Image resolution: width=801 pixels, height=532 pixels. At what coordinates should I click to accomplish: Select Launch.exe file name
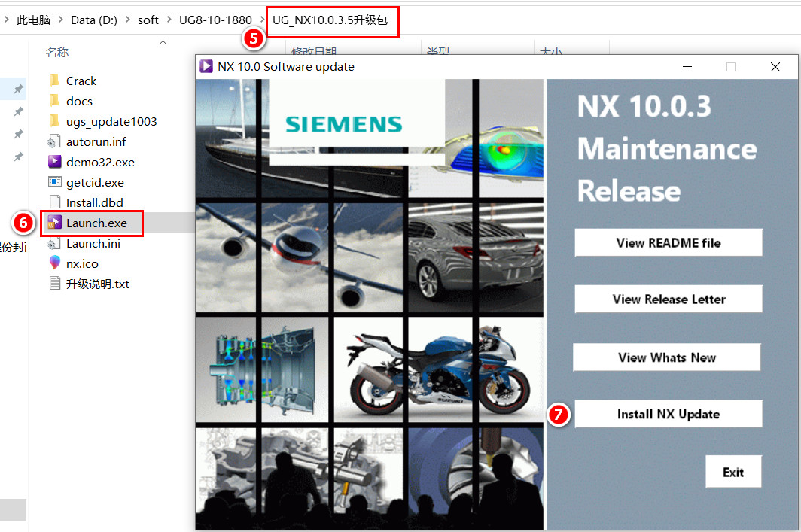(x=96, y=223)
